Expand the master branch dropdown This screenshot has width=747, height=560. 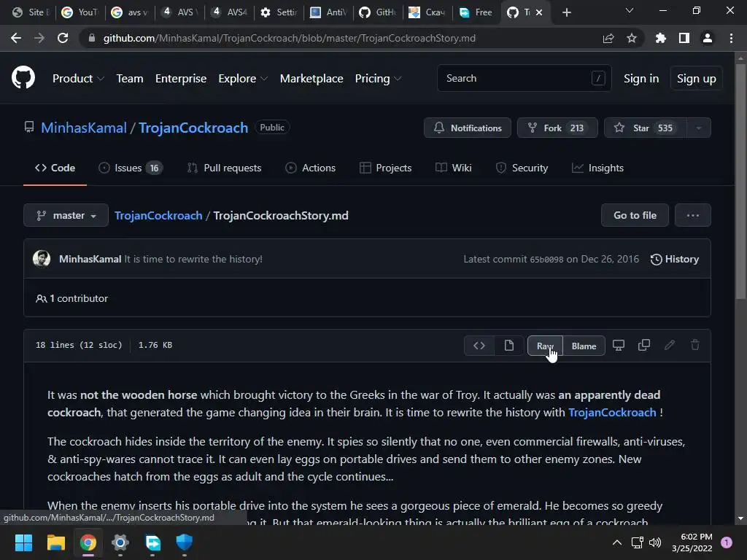66,216
